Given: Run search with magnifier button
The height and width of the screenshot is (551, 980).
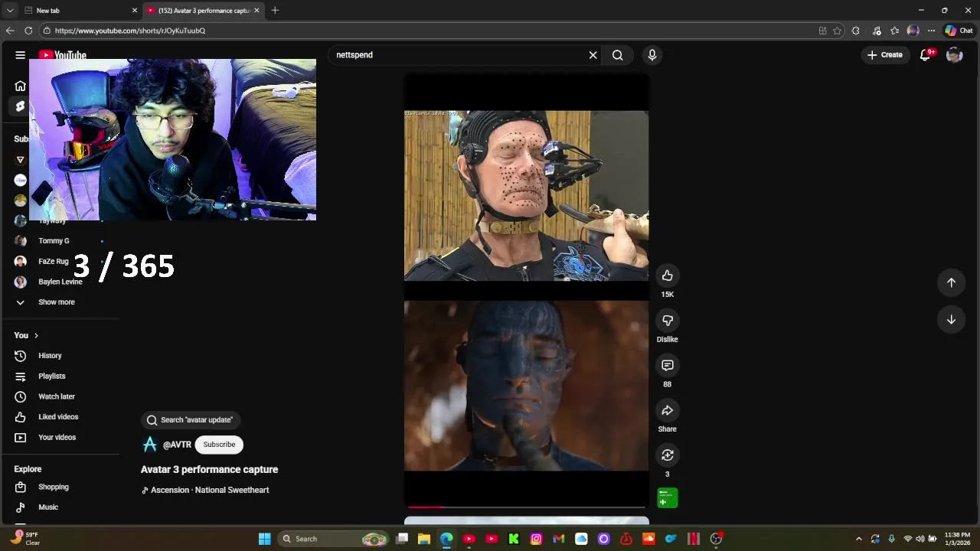Looking at the screenshot, I should pos(618,55).
